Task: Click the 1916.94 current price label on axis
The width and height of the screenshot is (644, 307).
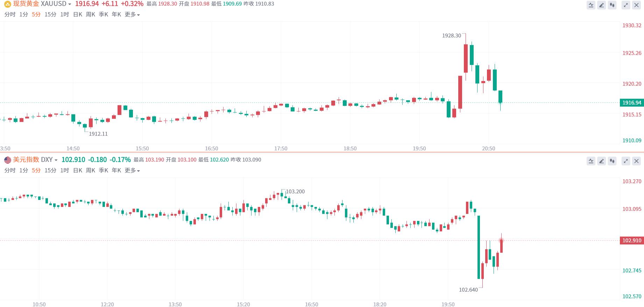Action: (631, 102)
